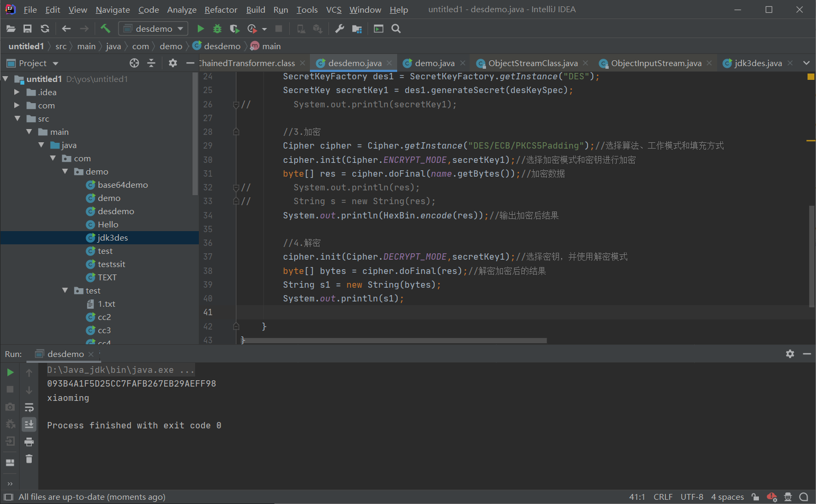Open the Navigate menu
The height and width of the screenshot is (504, 816).
pyautogui.click(x=113, y=10)
